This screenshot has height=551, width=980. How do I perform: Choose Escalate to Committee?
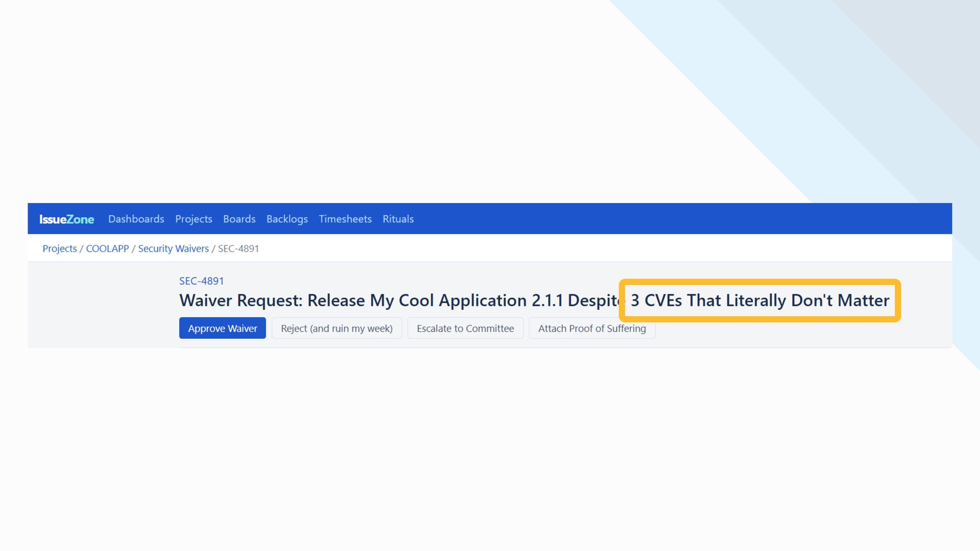pos(465,329)
